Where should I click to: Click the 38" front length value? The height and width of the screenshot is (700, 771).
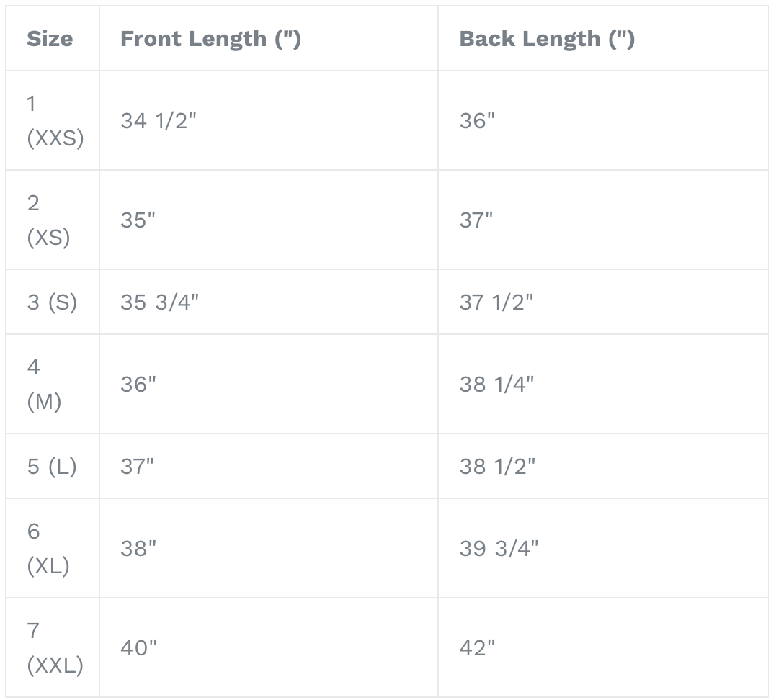138,548
